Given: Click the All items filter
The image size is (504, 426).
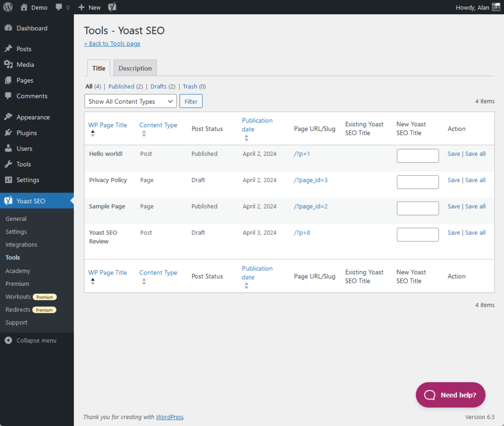Looking at the screenshot, I should click(x=89, y=87).
